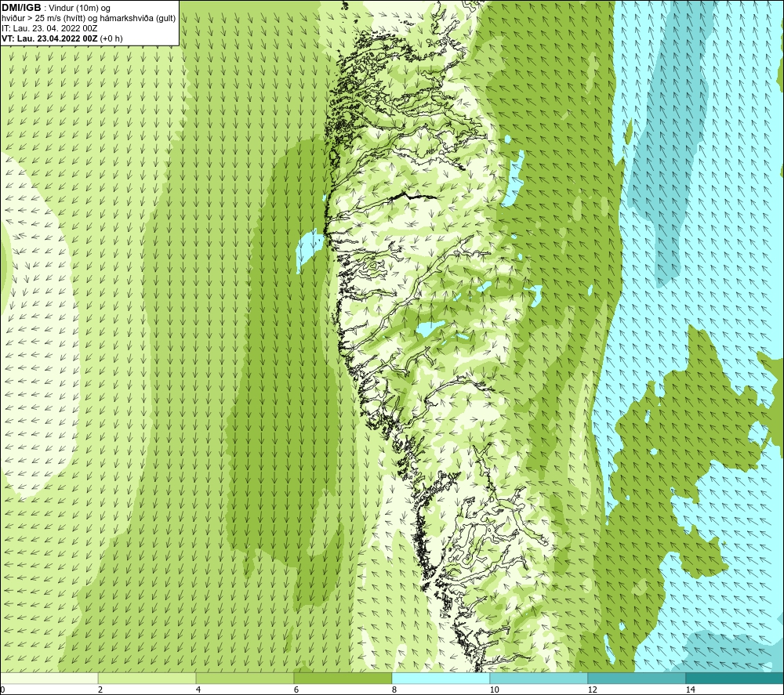
Task: Select the 6–8 m/s dark green band
Action: [343, 678]
